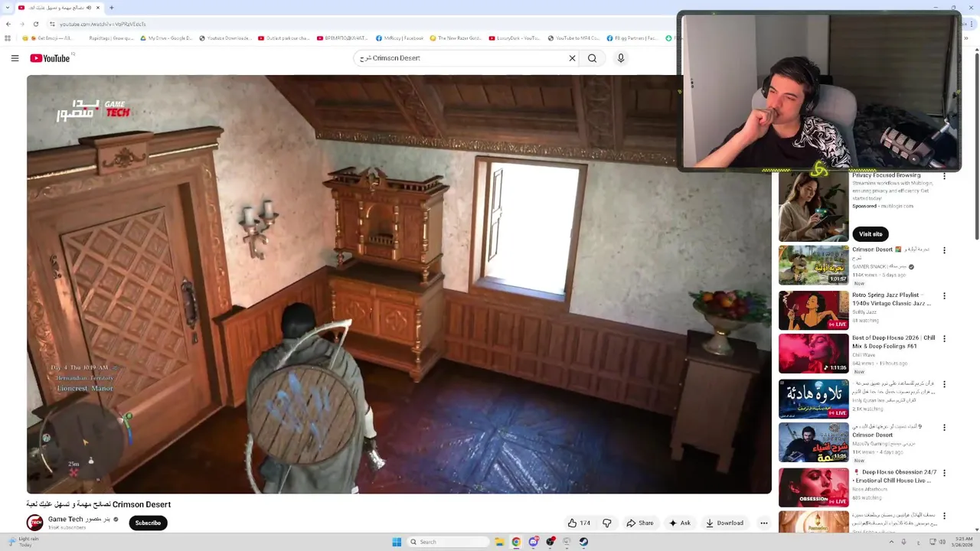Go back in the browser
This screenshot has width=980, height=551.
[8, 24]
